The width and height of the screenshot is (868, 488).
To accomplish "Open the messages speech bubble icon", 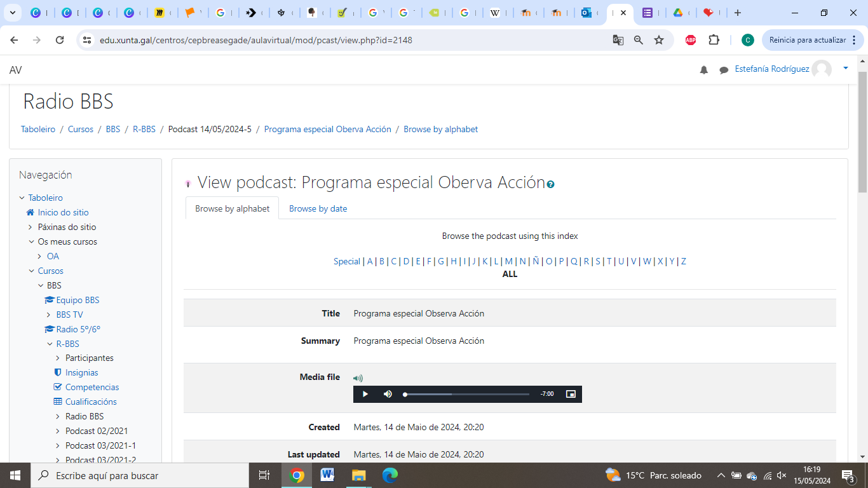I will click(724, 70).
